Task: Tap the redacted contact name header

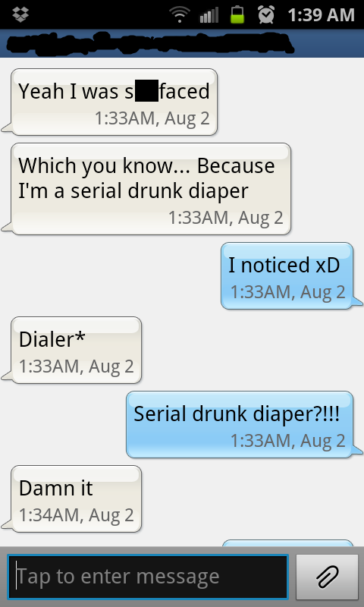Action: pyautogui.click(x=150, y=44)
